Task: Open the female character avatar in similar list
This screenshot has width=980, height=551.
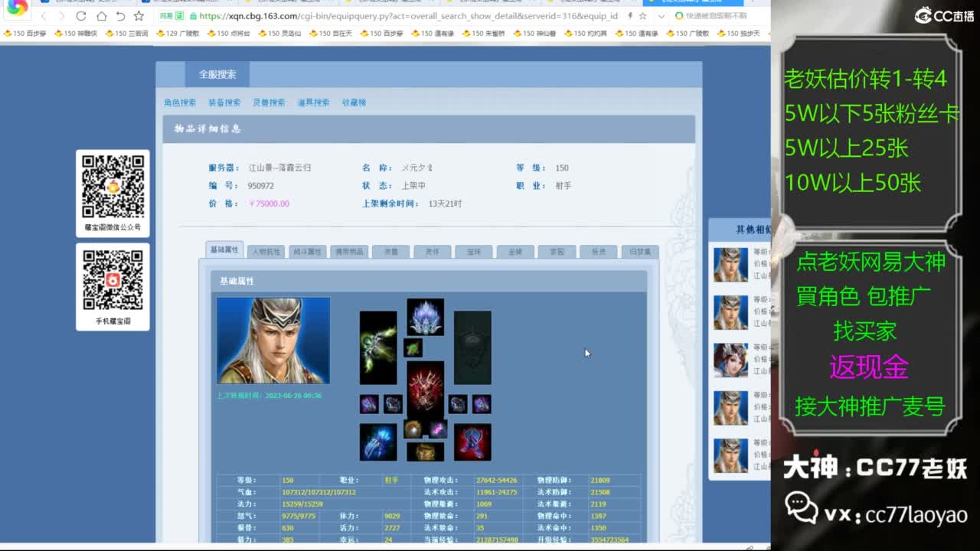Action: pos(731,360)
